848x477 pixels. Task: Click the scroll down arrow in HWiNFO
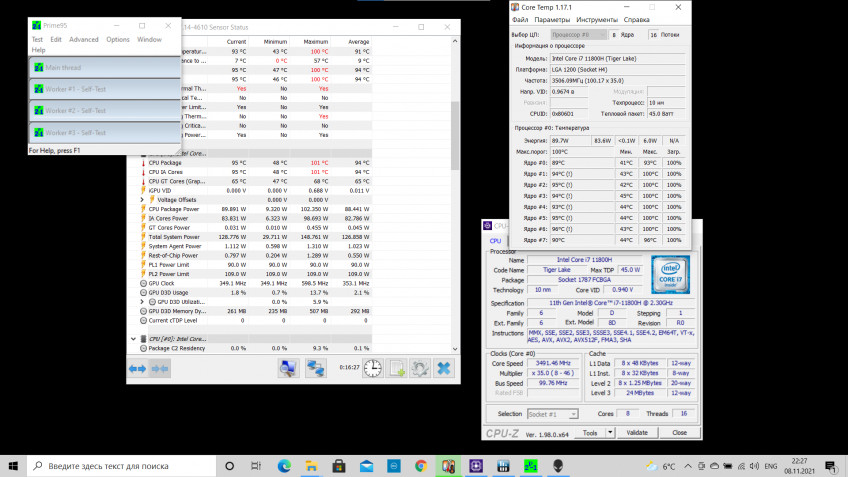coord(455,349)
